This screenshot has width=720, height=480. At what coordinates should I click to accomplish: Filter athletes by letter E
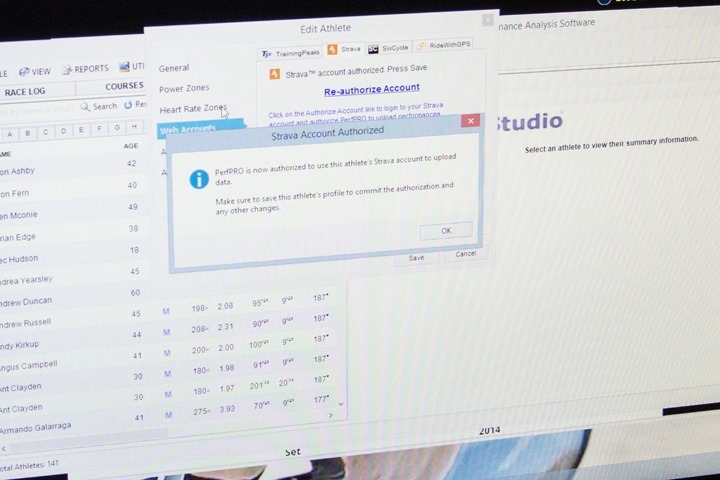pos(81,130)
